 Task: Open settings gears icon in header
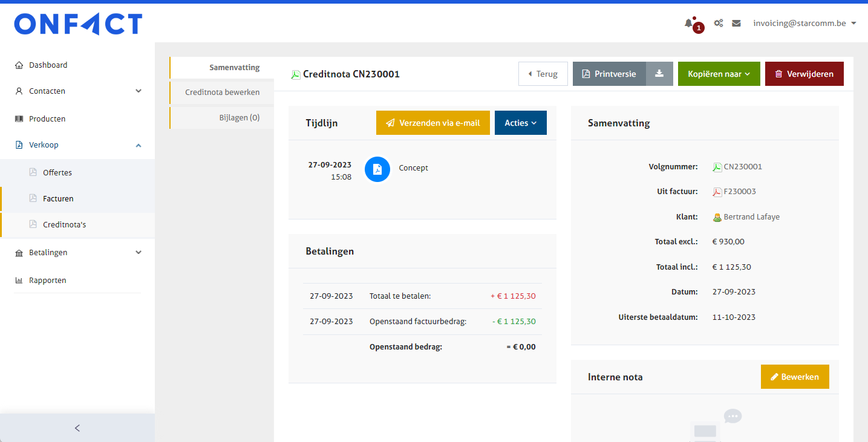click(x=719, y=23)
